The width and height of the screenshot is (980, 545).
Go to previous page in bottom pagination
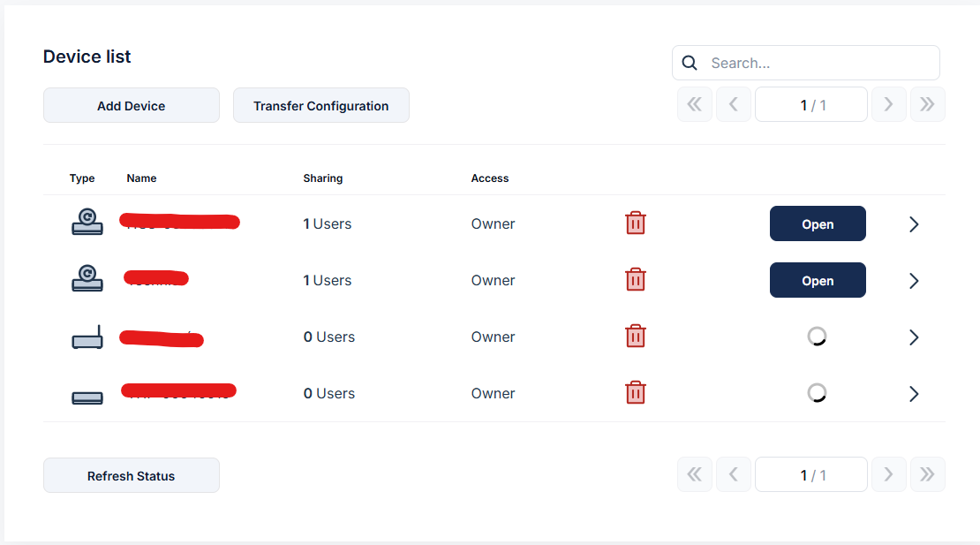pos(734,474)
